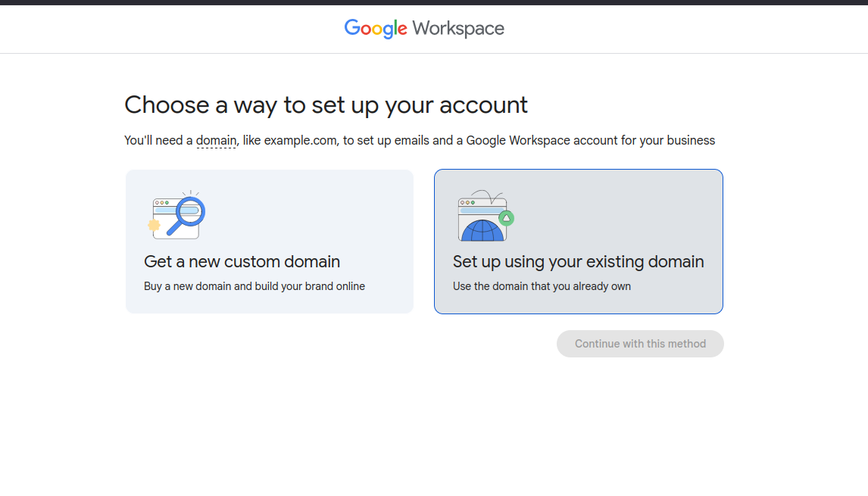This screenshot has width=868, height=496.
Task: Select the "Get a new custom domain" card
Action: click(269, 241)
